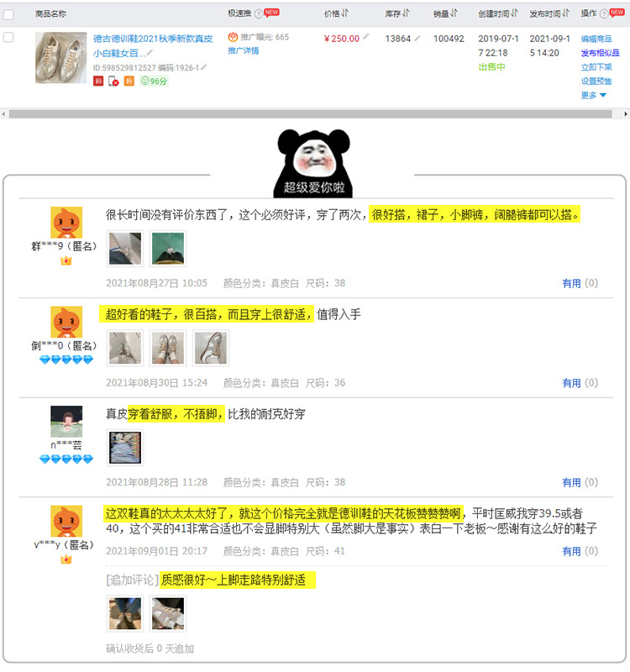Open the 编辑商品 link
630x672 pixels.
tap(596, 39)
